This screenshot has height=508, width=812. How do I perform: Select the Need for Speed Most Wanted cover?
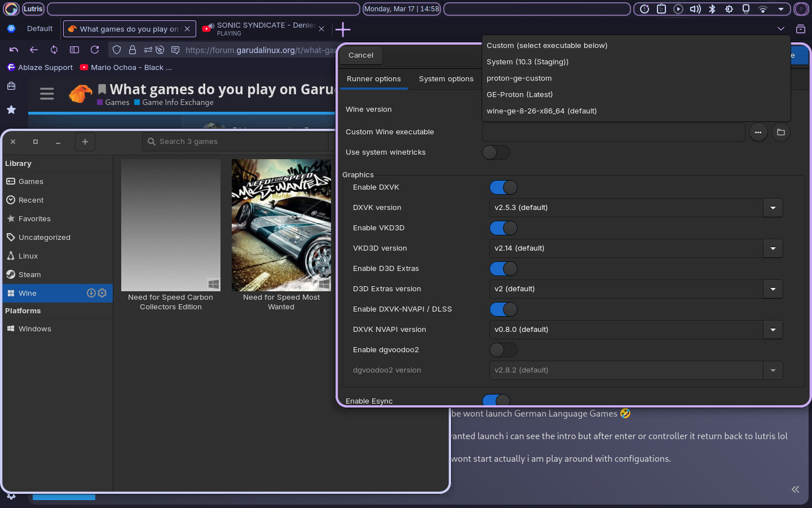[281, 225]
